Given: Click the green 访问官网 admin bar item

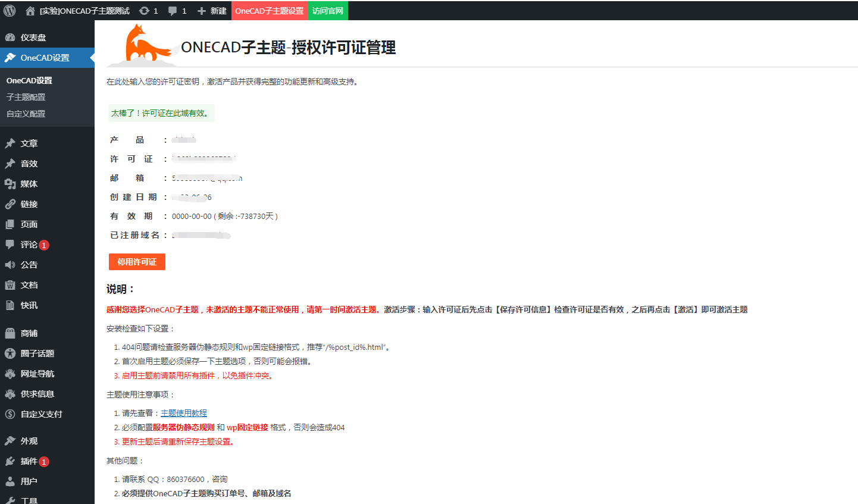Looking at the screenshot, I should click(328, 11).
